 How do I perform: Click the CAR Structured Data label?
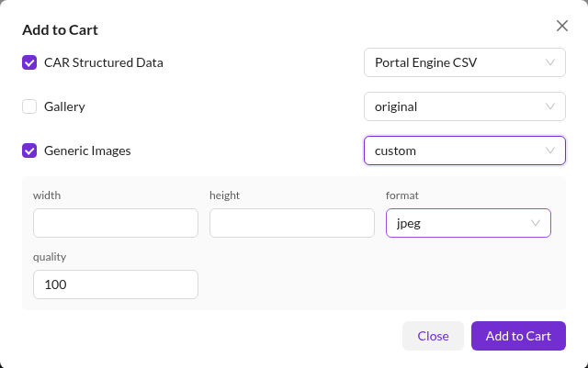tap(104, 62)
